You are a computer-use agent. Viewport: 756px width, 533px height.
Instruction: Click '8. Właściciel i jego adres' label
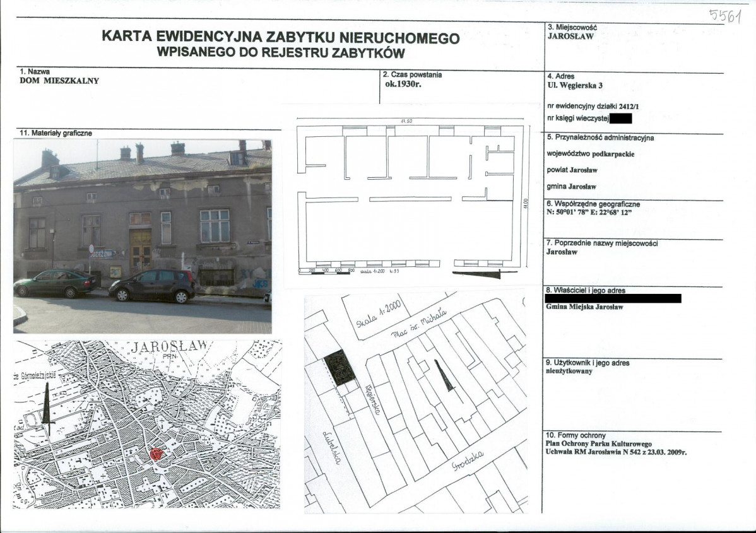[586, 290]
